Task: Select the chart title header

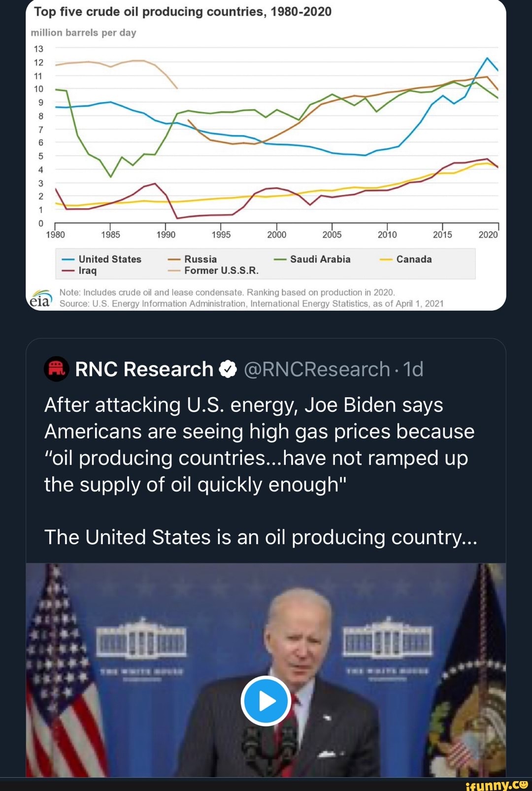Action: [182, 12]
